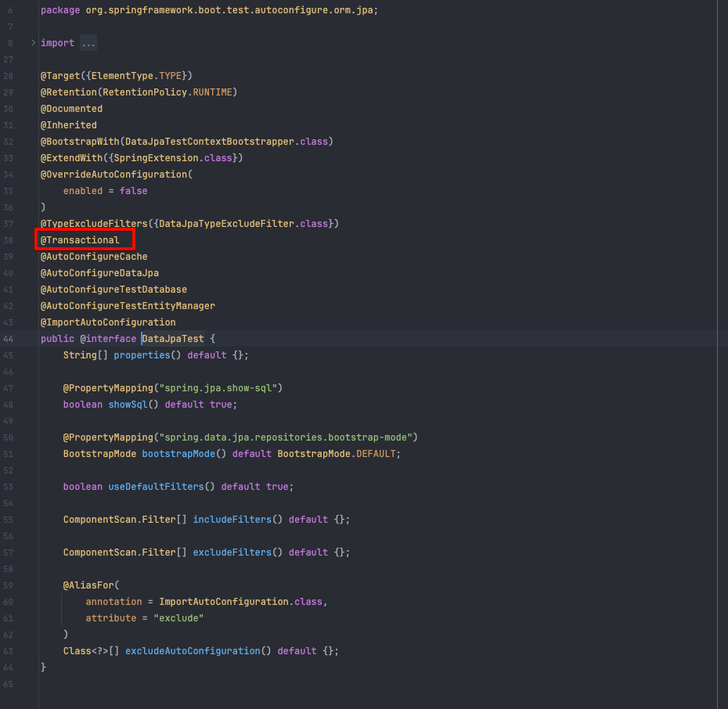Click the @AutoConfigureDataJpa annotation
This screenshot has width=728, height=709.
[99, 273]
